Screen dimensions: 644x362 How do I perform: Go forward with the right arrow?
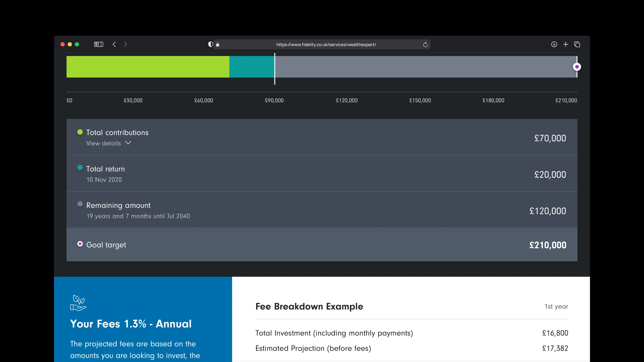[x=126, y=44]
